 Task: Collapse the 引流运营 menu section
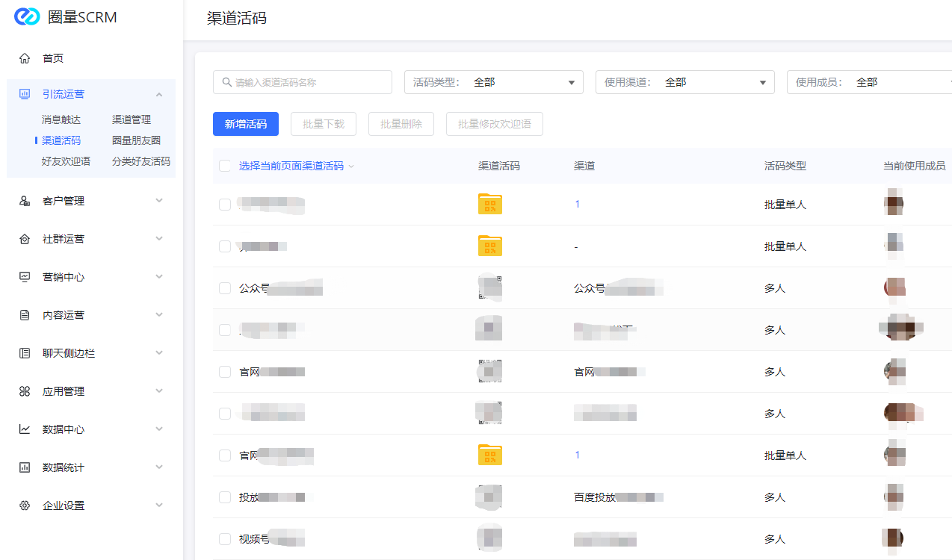[x=159, y=94]
